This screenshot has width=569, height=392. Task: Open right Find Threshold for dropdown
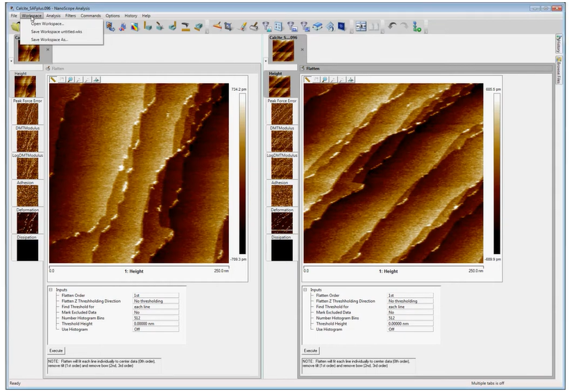point(410,307)
